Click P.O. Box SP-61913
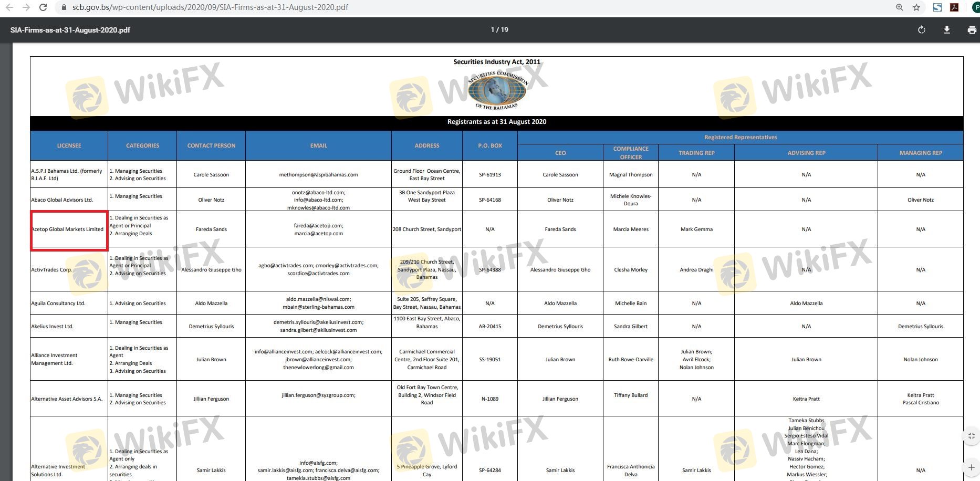This screenshot has width=980, height=481. [490, 175]
